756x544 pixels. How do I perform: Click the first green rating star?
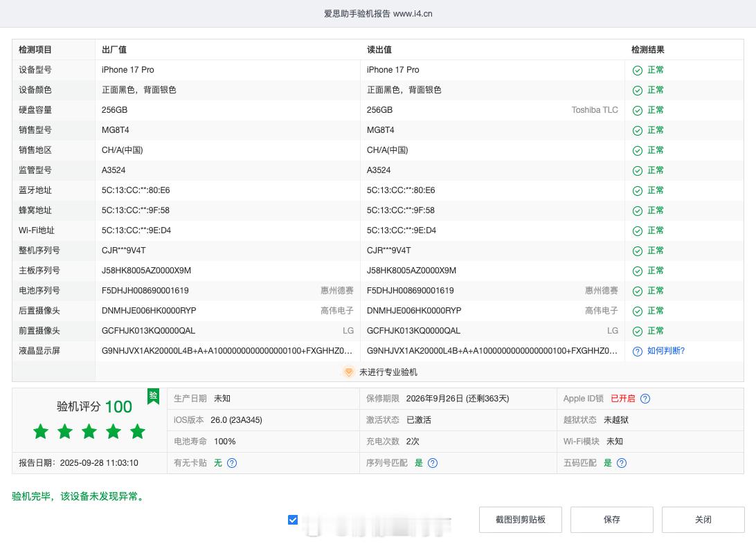point(41,431)
